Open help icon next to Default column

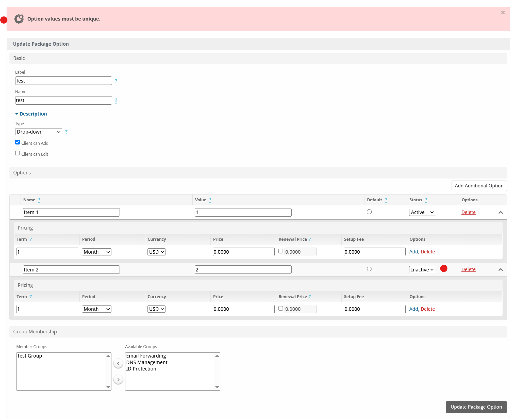click(x=386, y=200)
